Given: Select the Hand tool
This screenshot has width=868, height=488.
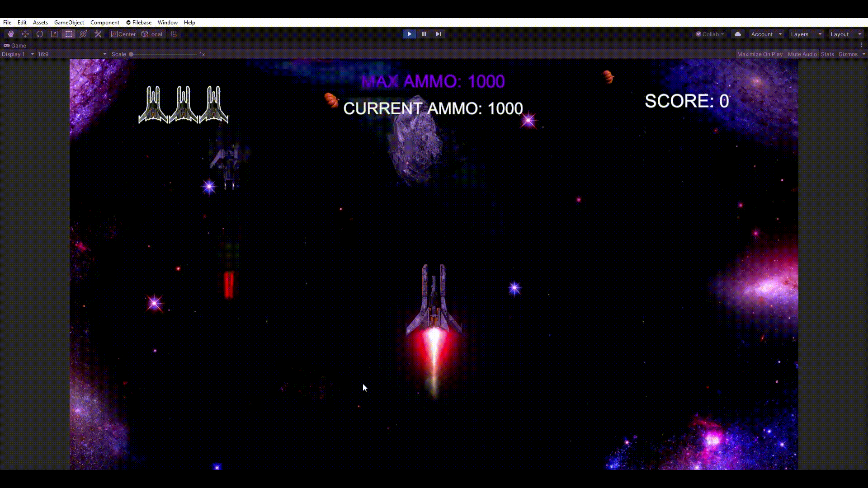Looking at the screenshot, I should [x=11, y=34].
